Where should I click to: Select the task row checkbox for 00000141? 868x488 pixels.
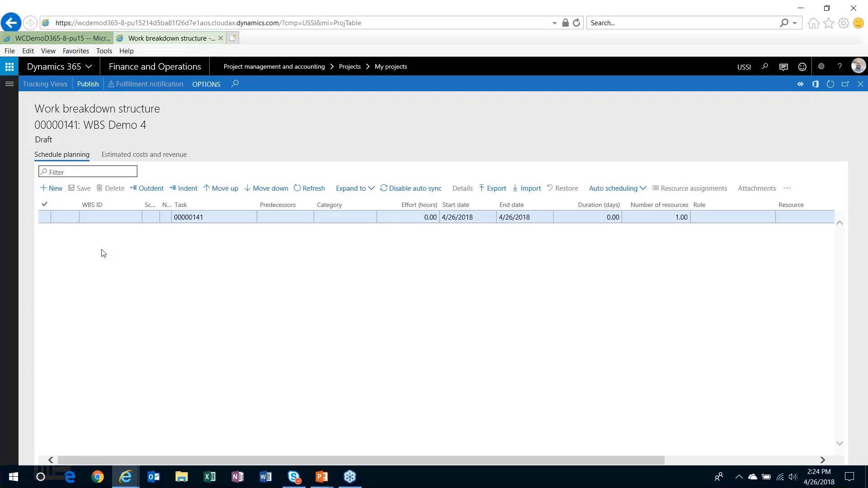click(44, 217)
